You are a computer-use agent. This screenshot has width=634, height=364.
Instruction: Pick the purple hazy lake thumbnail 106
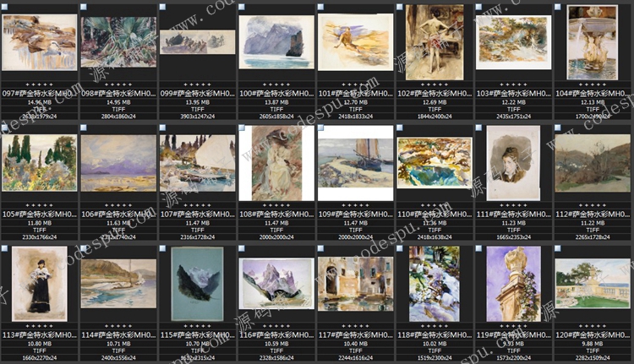pos(118,163)
